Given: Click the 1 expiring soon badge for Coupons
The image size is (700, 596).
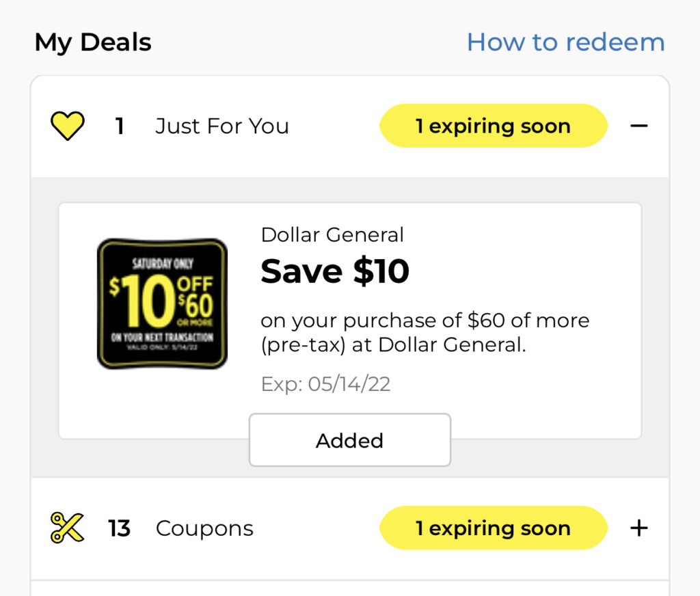Looking at the screenshot, I should tap(493, 527).
